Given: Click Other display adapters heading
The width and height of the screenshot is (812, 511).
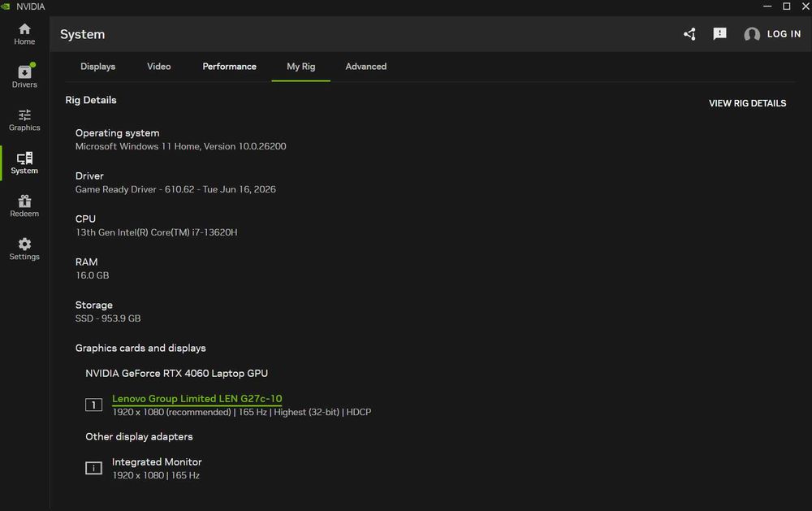Looking at the screenshot, I should [x=139, y=436].
